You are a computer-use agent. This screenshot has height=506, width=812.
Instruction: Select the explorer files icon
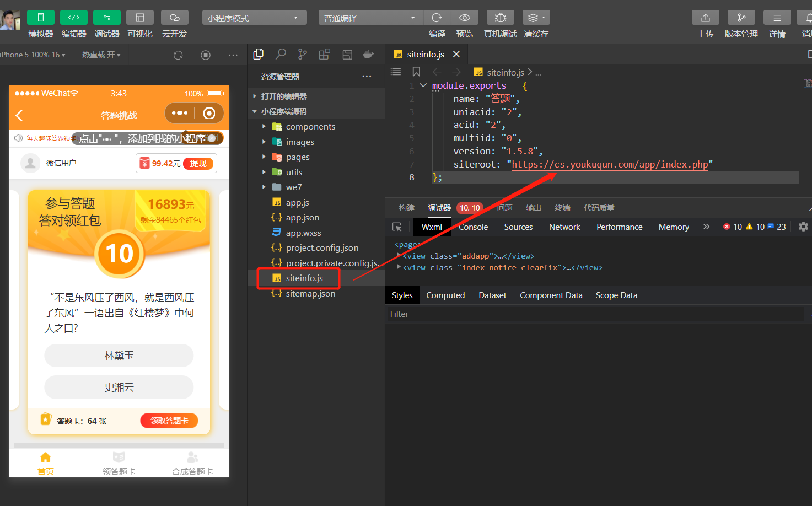[x=258, y=54]
